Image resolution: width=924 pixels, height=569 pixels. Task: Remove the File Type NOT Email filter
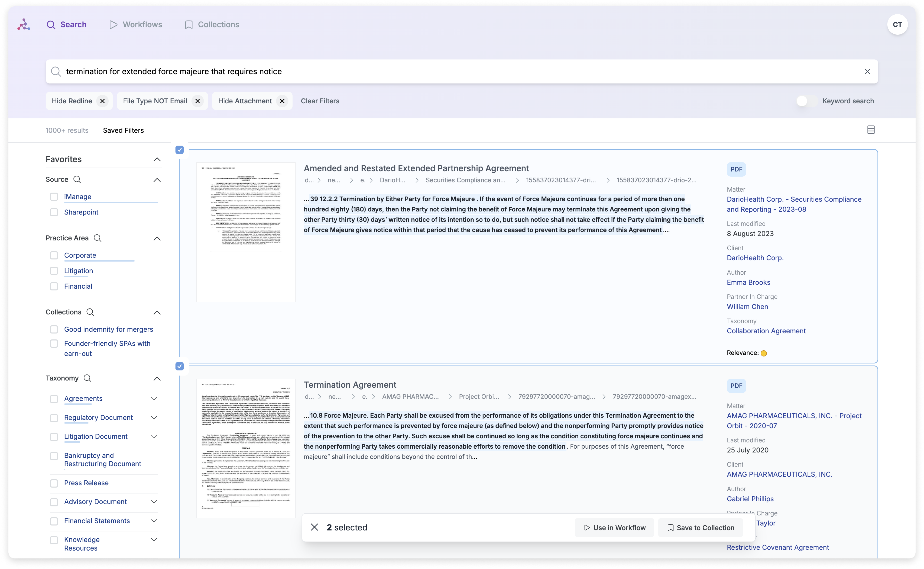[197, 101]
